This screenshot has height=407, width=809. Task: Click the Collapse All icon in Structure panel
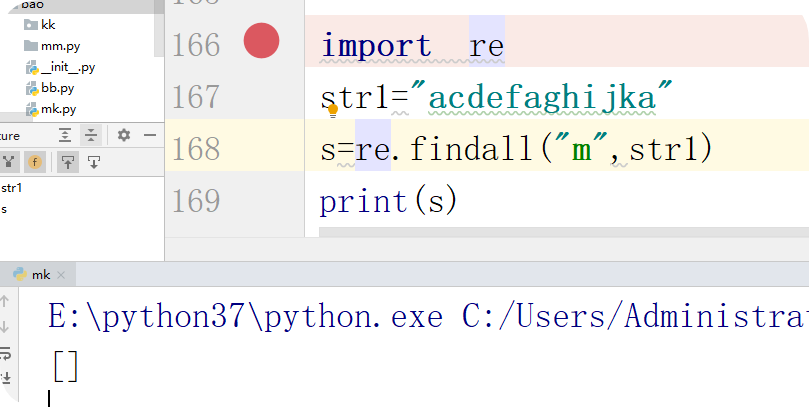[x=91, y=135]
